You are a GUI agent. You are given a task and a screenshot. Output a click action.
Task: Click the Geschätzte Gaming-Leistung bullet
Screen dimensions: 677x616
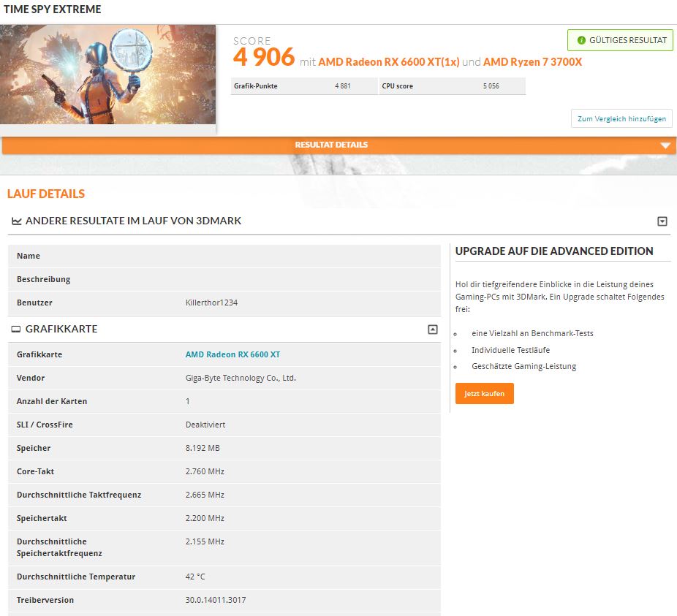pyautogui.click(x=523, y=367)
